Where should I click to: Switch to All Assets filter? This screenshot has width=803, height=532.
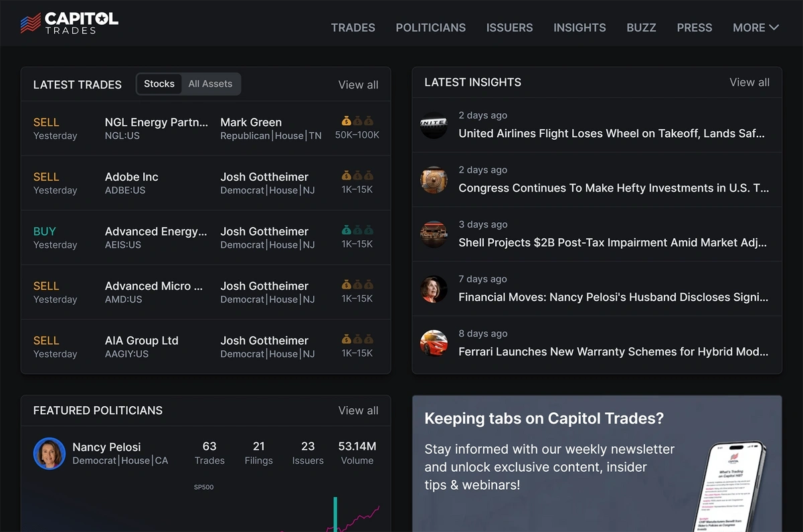(x=210, y=84)
